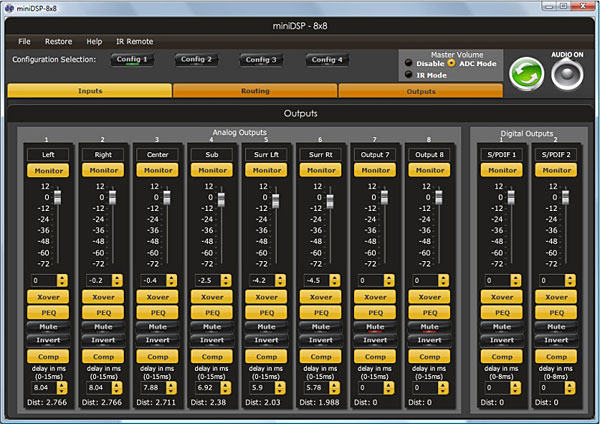The height and width of the screenshot is (424, 600).
Task: Select IR Mode radio button
Action: (x=409, y=75)
